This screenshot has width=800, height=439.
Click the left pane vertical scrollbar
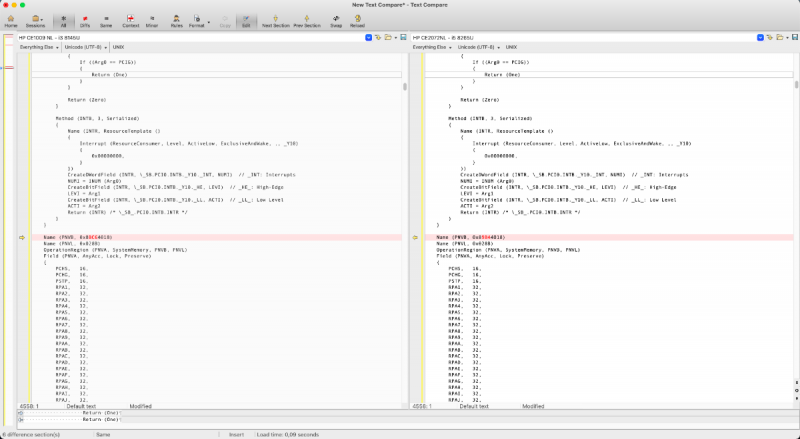(x=404, y=200)
